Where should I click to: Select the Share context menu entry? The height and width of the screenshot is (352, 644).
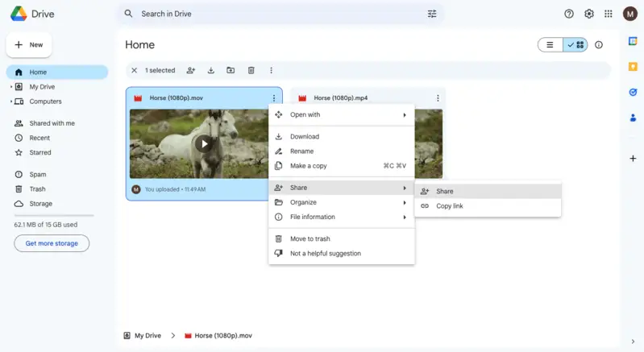341,188
